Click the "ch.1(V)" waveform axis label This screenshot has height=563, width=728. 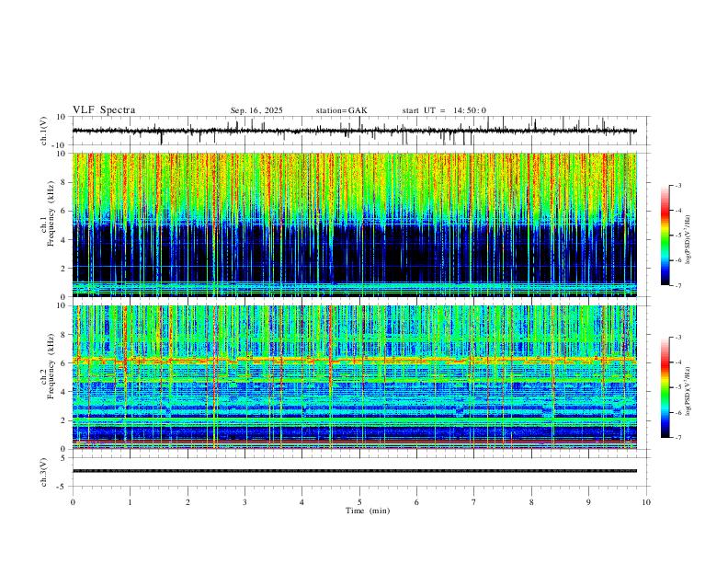coord(44,131)
